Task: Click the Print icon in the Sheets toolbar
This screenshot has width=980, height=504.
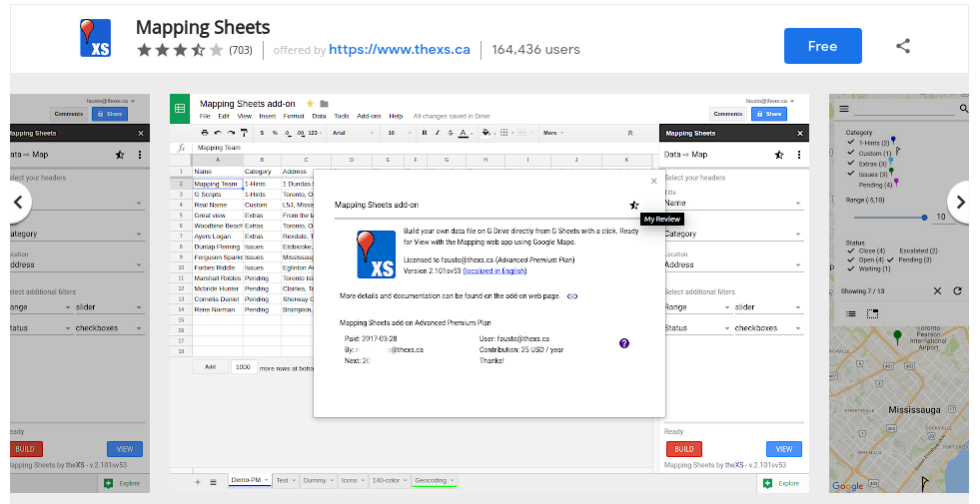Action: (205, 133)
